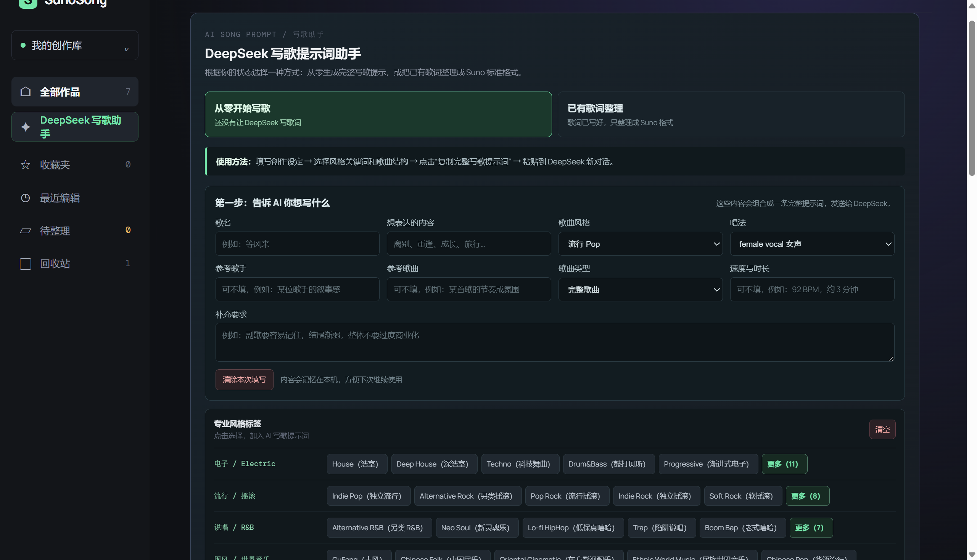
Task: Click the DeepSeek 写歌提示词助手 page title
Action: [283, 54]
